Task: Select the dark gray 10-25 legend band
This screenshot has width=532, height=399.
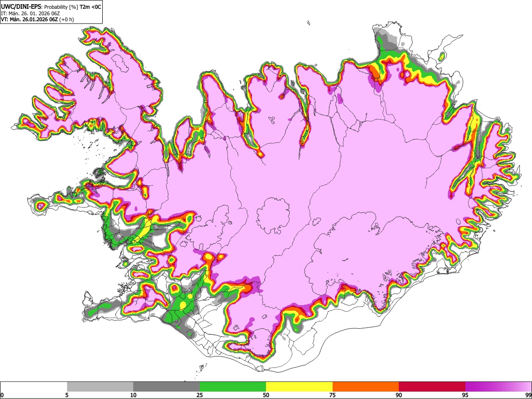Action: pyautogui.click(x=167, y=387)
